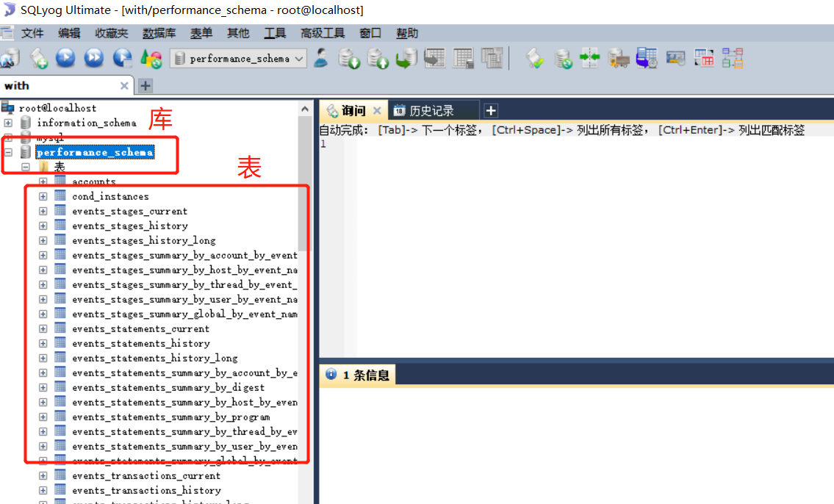Click the object browser scroll up arrow

click(x=305, y=109)
